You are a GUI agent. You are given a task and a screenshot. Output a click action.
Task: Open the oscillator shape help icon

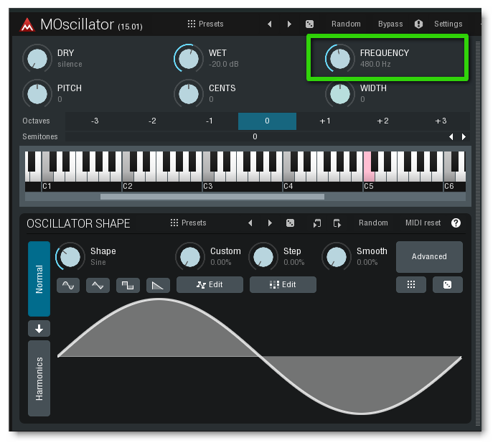(456, 223)
